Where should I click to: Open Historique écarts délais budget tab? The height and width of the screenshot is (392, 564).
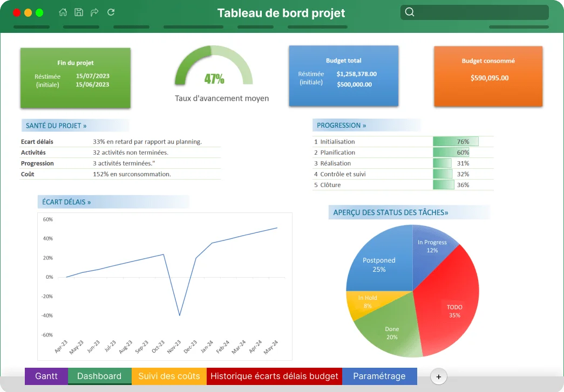tap(275, 376)
